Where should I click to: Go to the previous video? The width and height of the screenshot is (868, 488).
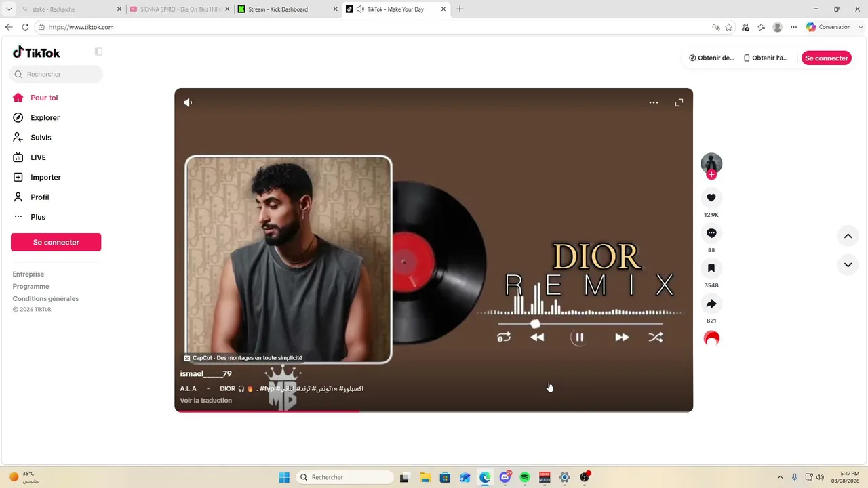coord(848,236)
